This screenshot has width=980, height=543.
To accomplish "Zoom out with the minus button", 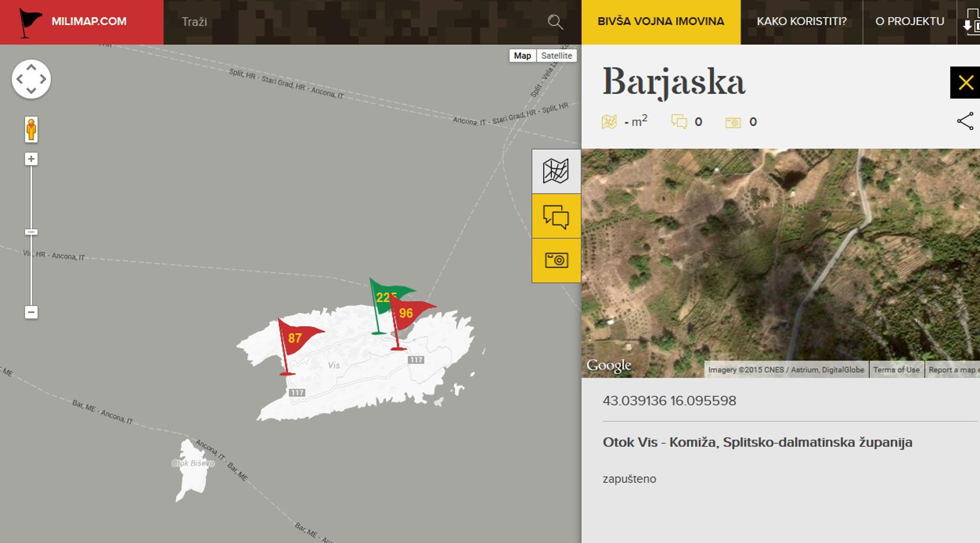I will [31, 312].
